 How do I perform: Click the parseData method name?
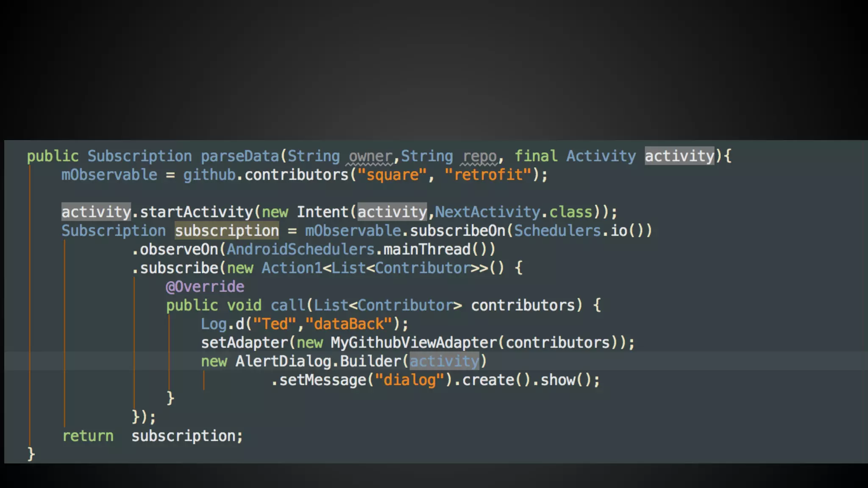pos(239,156)
